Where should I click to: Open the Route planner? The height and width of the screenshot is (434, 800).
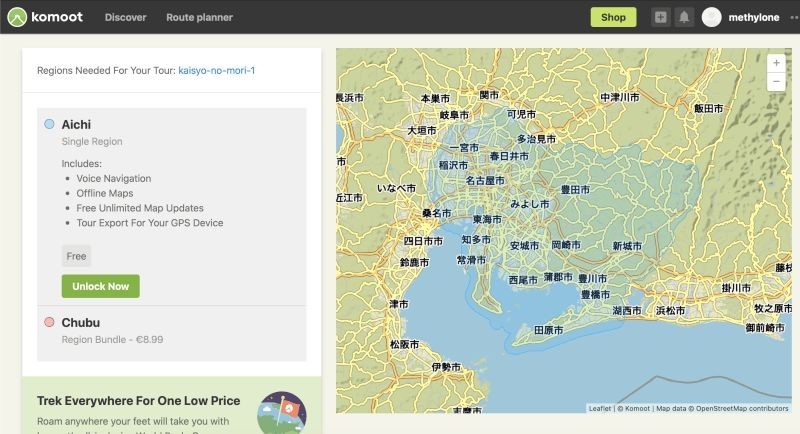pos(199,17)
